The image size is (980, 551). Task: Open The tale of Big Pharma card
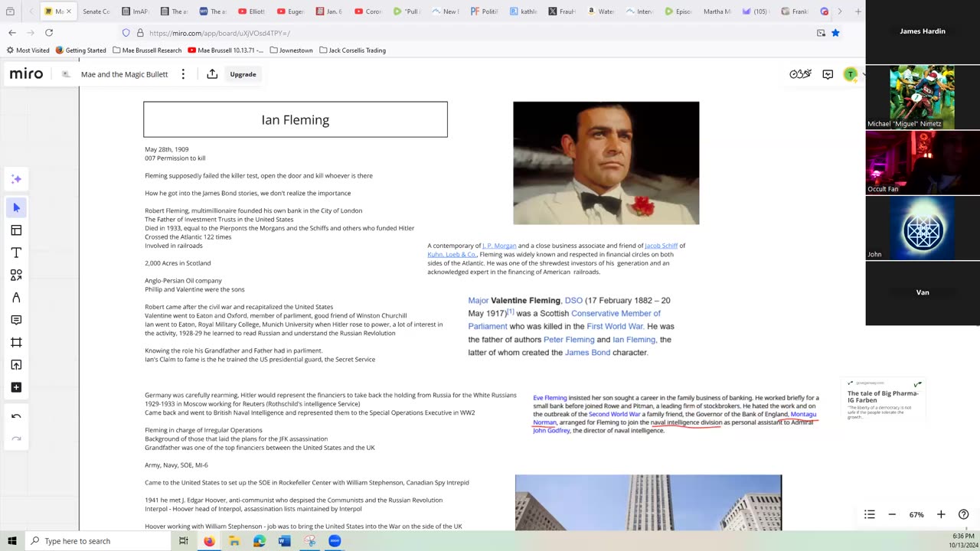click(883, 399)
